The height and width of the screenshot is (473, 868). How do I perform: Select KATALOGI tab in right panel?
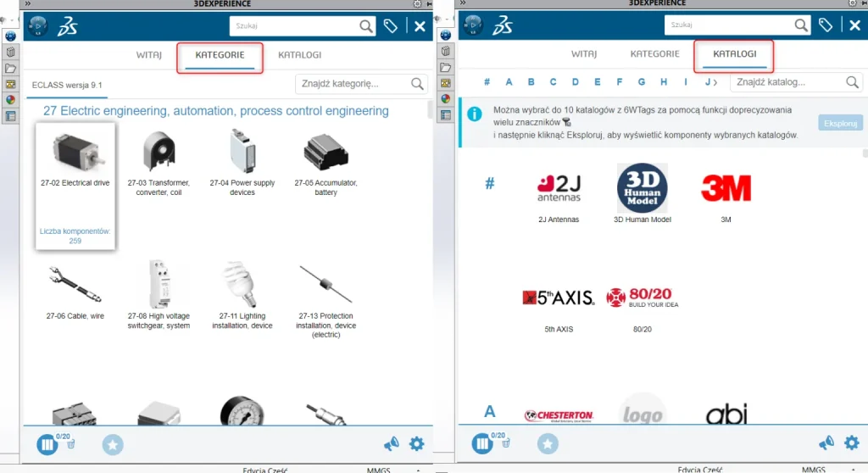click(735, 53)
